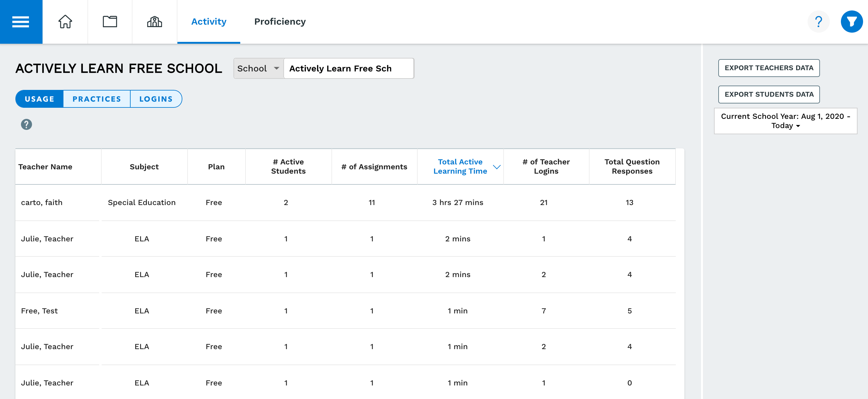Click ACTIVELY LEARN FREE SCHOOL heading
This screenshot has width=868, height=399.
click(119, 69)
